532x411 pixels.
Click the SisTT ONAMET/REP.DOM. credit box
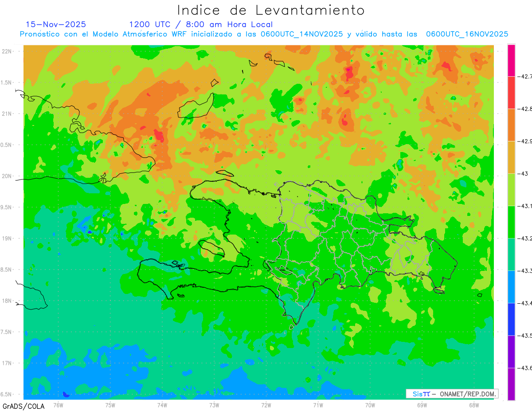pyautogui.click(x=452, y=394)
